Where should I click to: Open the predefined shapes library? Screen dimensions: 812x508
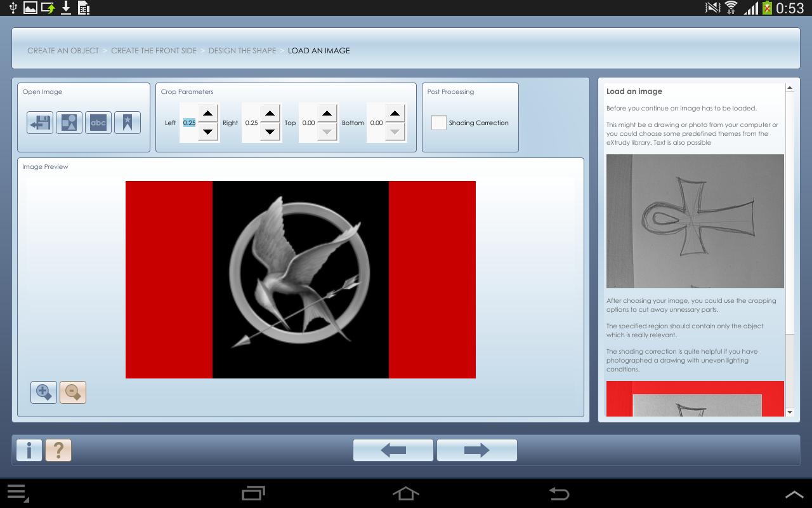[x=69, y=123]
